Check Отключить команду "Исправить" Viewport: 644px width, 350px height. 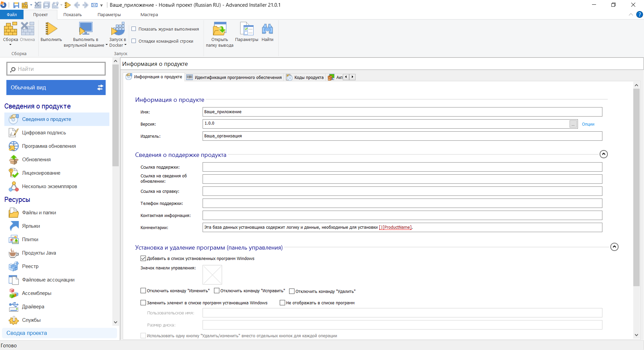[x=217, y=291]
